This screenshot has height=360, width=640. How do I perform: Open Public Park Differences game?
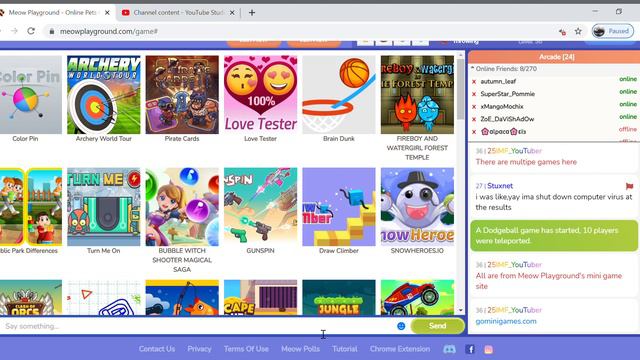(31, 207)
